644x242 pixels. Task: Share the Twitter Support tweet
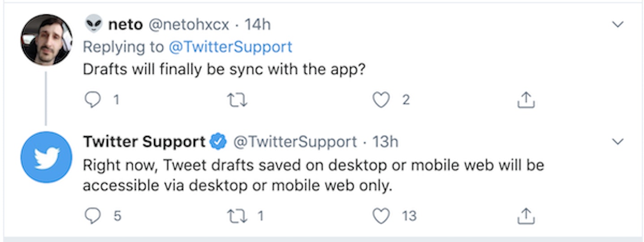pos(526,216)
